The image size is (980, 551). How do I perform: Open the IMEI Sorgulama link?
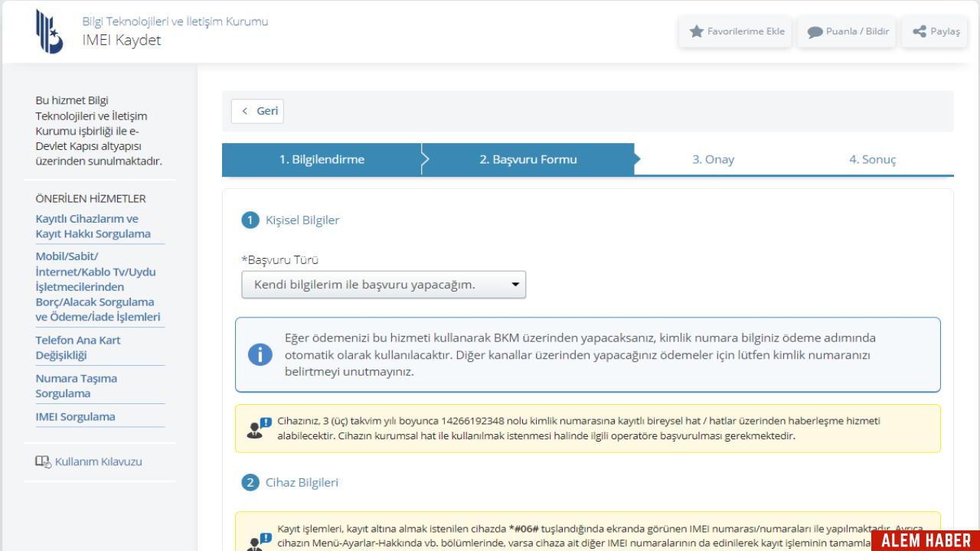click(x=75, y=417)
